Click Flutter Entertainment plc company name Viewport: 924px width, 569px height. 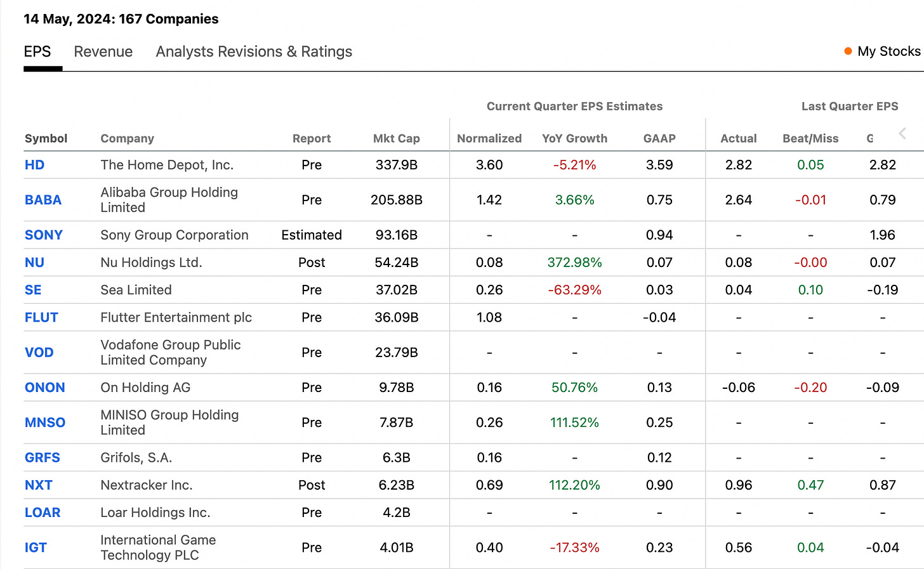click(176, 317)
